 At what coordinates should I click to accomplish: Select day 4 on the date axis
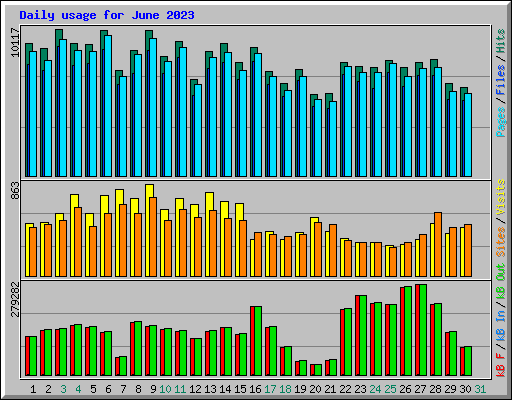point(78,389)
